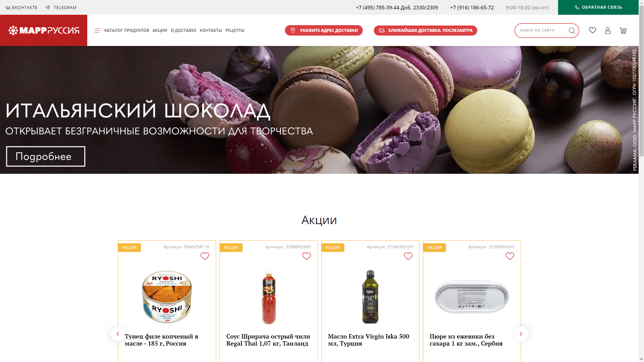Click the Обратная связь button

pyautogui.click(x=598, y=7)
